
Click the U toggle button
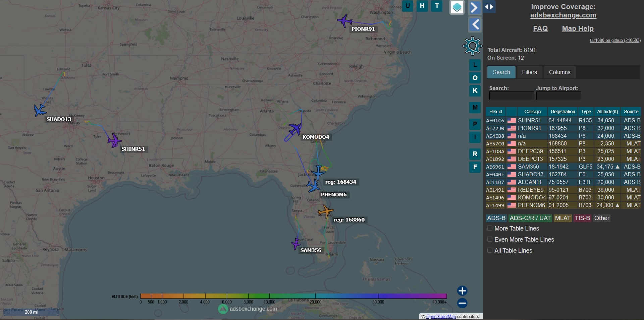click(408, 6)
